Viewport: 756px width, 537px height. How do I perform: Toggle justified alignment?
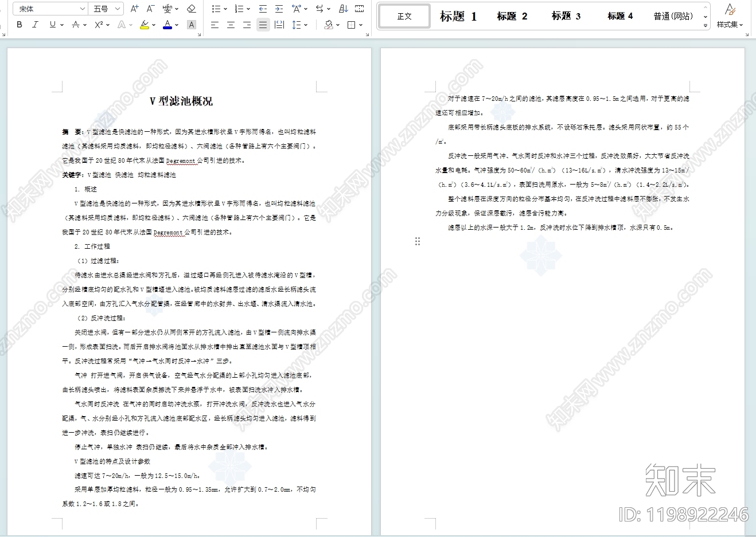pyautogui.click(x=263, y=25)
